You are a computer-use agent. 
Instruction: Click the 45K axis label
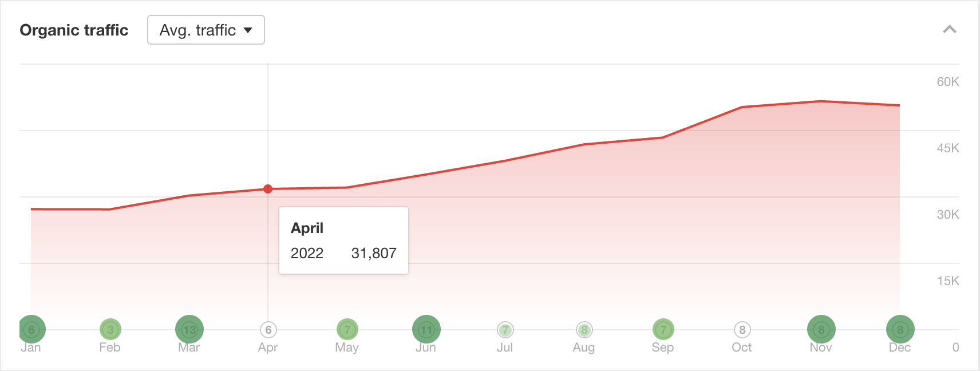947,148
